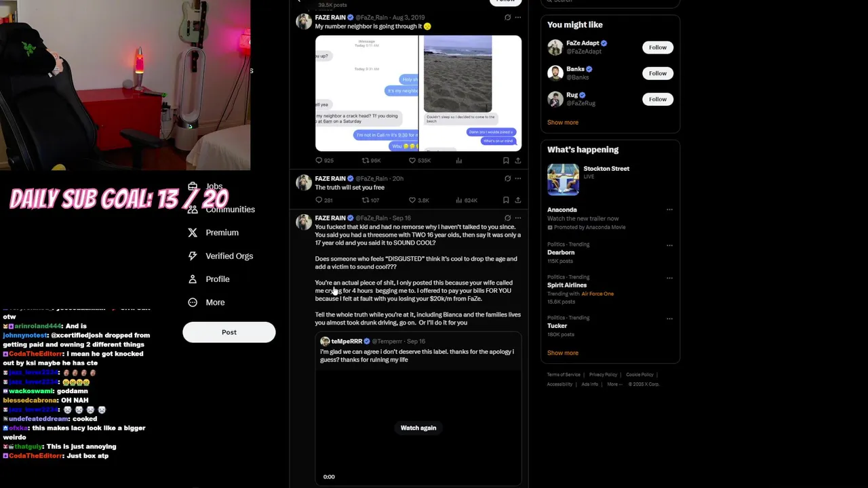
Task: Open Grok for the 20h tweet
Action: click(x=507, y=179)
